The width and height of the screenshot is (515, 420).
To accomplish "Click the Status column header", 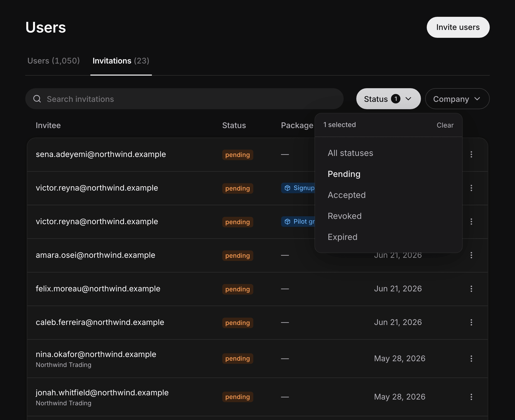I will [x=234, y=125].
